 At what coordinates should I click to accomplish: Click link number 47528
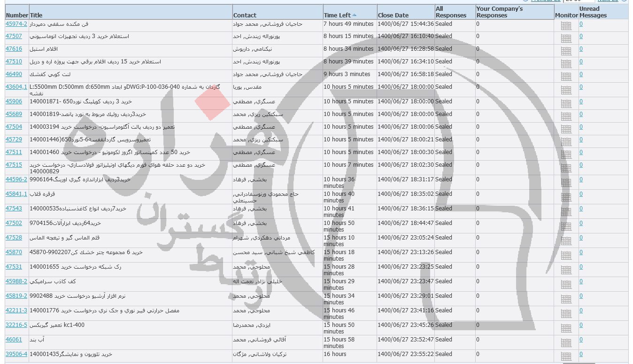[x=14, y=238]
